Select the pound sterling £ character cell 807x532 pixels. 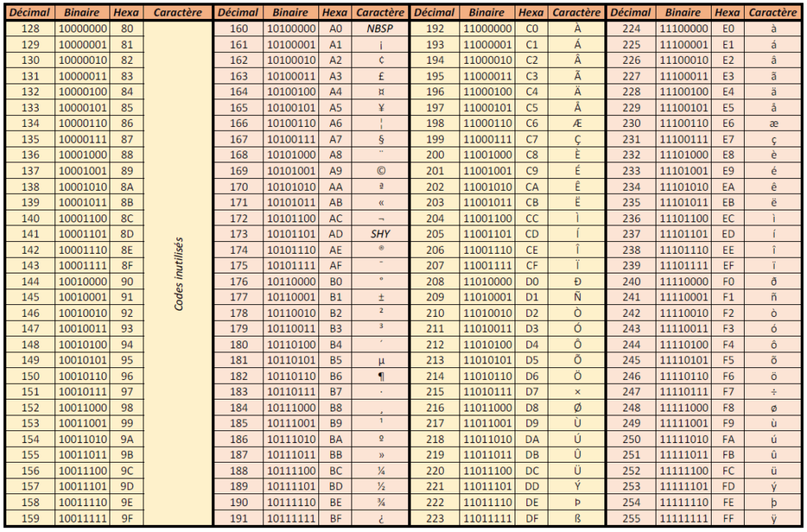380,76
